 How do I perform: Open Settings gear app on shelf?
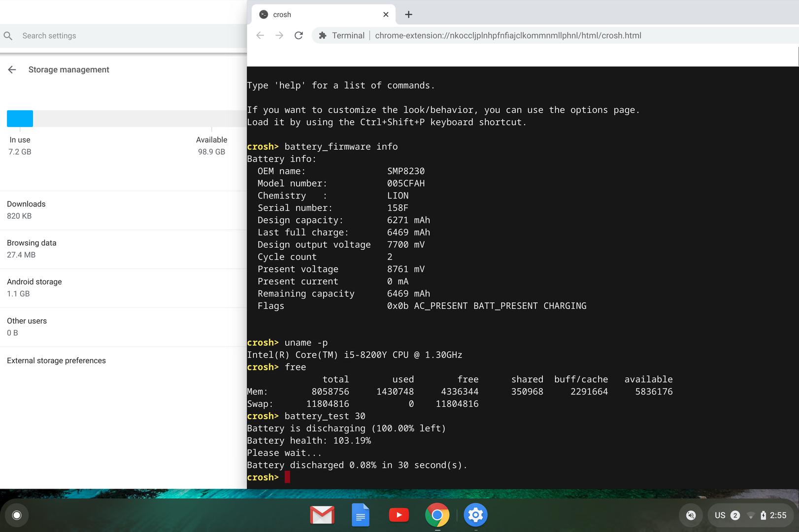coord(475,515)
